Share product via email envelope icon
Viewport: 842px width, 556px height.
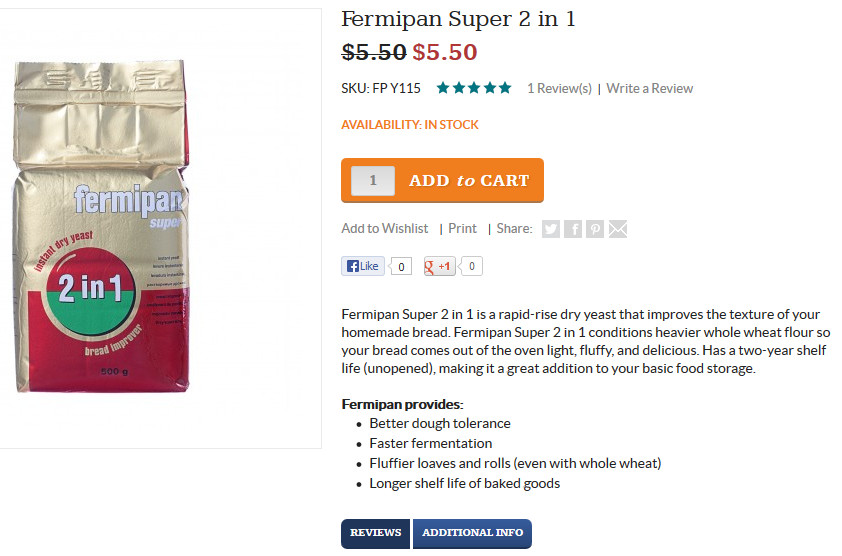618,229
